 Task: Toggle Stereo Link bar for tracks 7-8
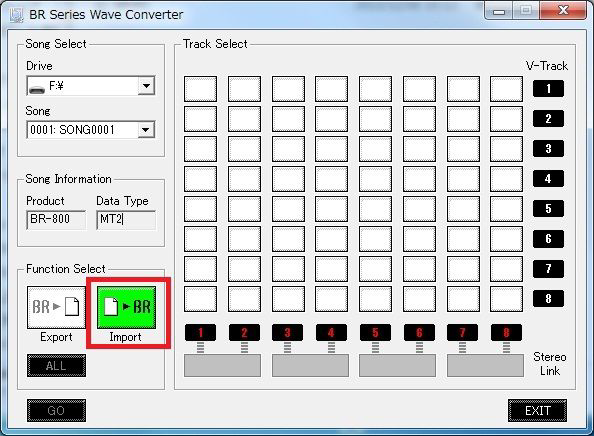coord(485,366)
